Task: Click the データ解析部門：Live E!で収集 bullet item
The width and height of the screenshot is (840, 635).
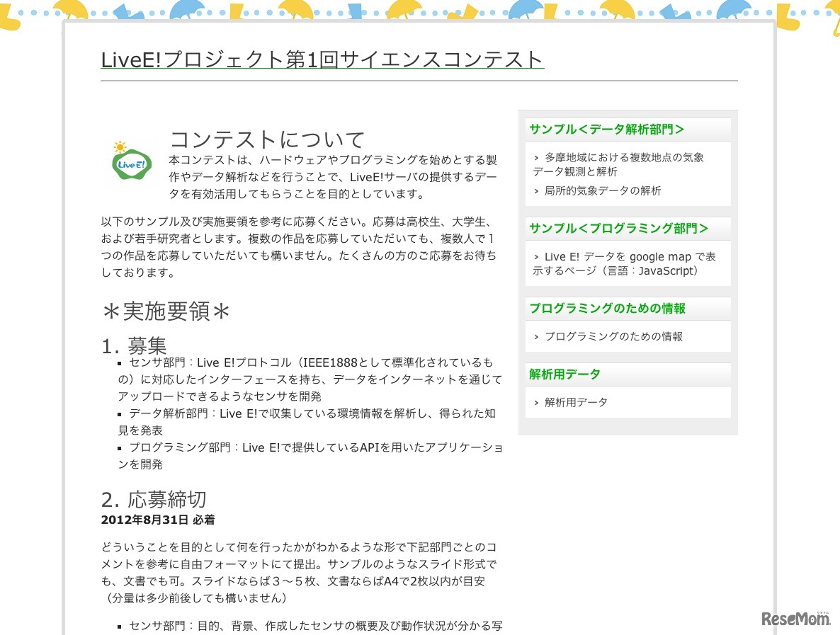Action: [x=307, y=421]
